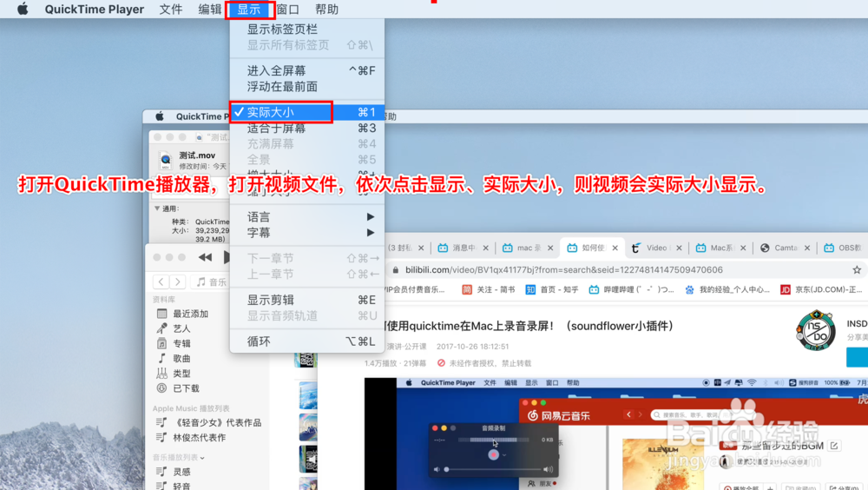868x490 pixels.
Task: Close the 消息中 browser tab
Action: [485, 248]
